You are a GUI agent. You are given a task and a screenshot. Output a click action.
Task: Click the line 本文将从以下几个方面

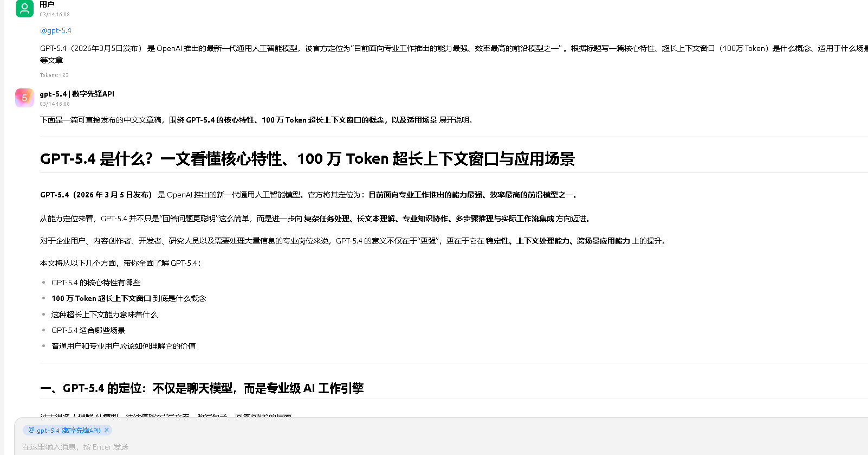pyautogui.click(x=120, y=263)
